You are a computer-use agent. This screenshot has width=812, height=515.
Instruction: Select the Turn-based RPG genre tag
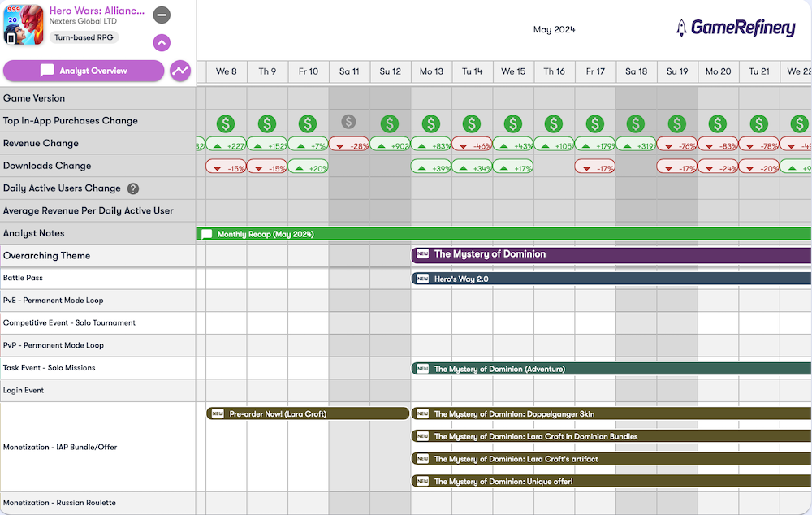(x=84, y=37)
